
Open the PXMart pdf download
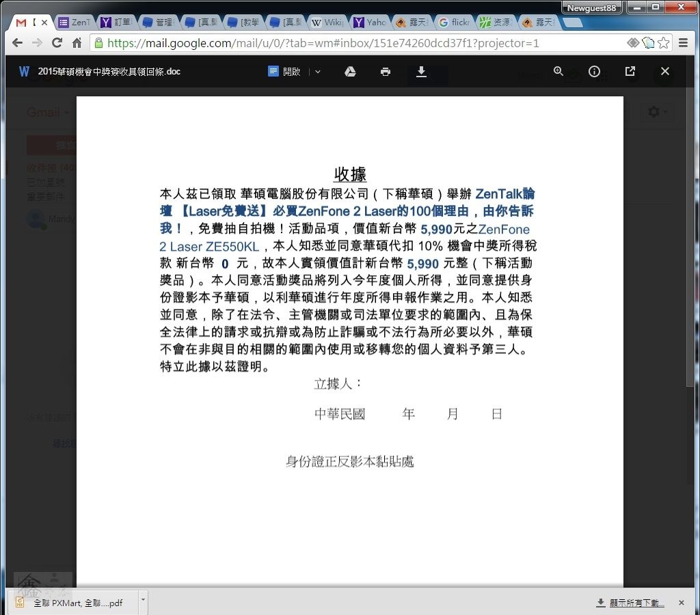coord(73,603)
